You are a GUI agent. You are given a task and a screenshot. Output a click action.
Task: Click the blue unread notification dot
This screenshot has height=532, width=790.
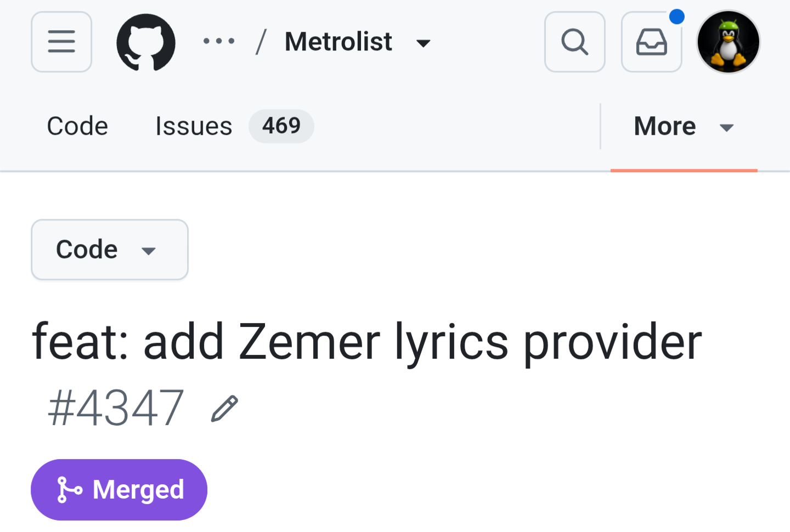click(x=677, y=16)
